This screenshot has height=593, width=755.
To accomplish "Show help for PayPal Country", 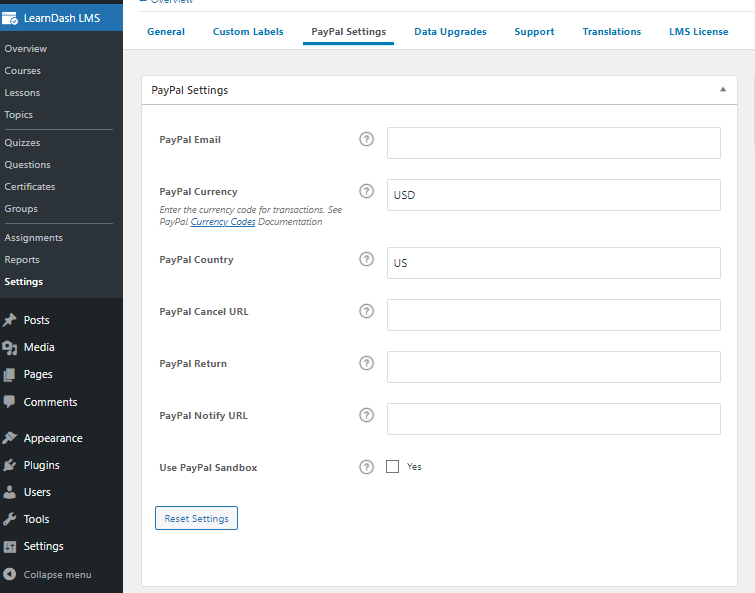I will click(366, 259).
